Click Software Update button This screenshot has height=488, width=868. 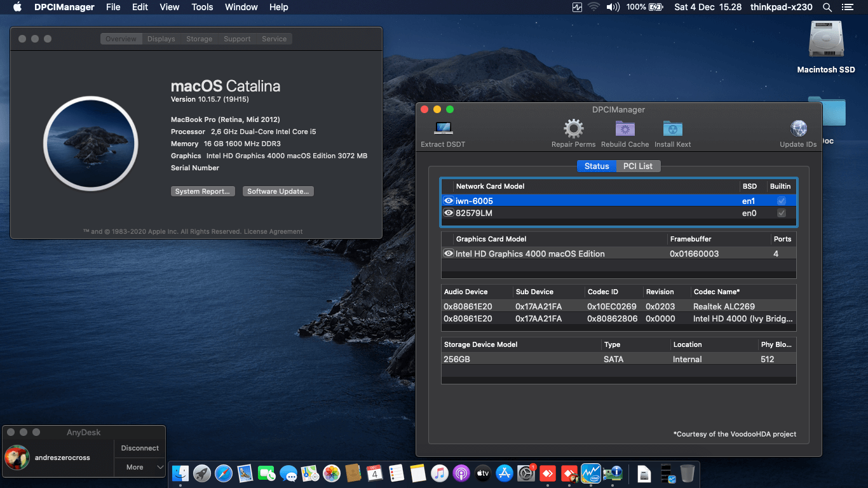click(x=278, y=191)
